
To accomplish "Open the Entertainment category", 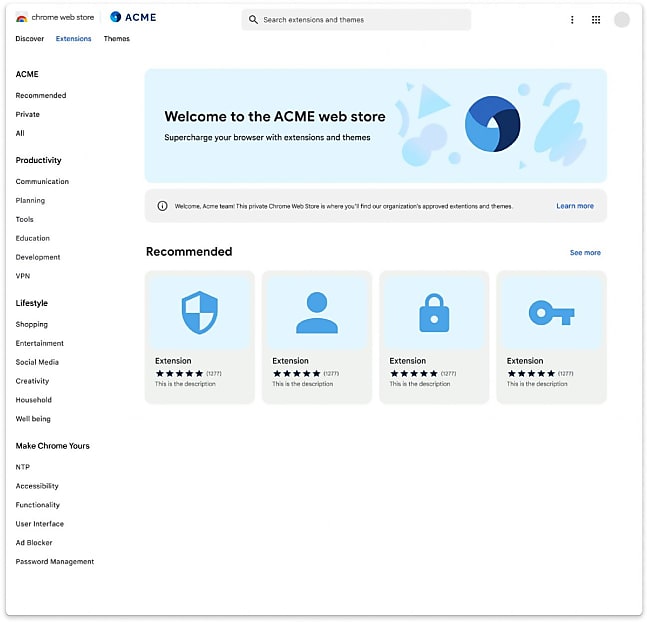I will coord(40,343).
